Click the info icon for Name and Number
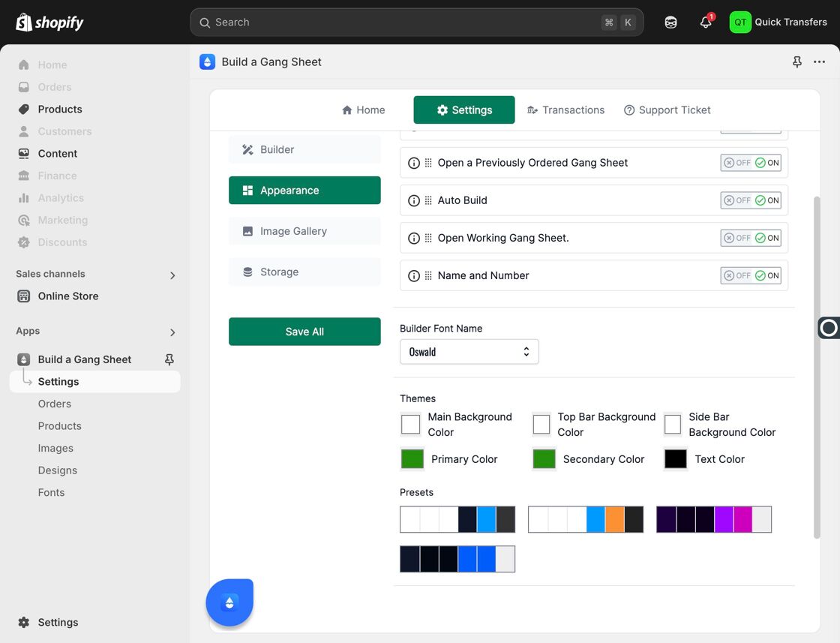The width and height of the screenshot is (840, 643). pos(413,275)
